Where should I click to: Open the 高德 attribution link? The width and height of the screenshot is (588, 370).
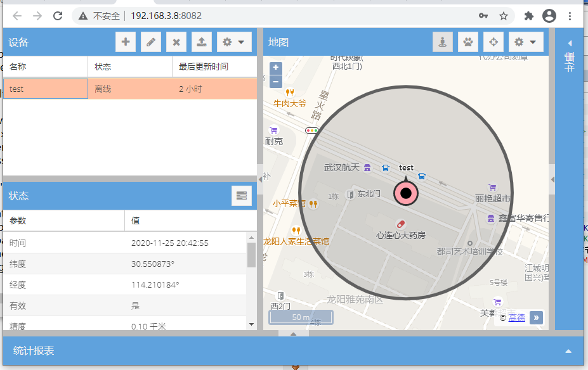(516, 317)
